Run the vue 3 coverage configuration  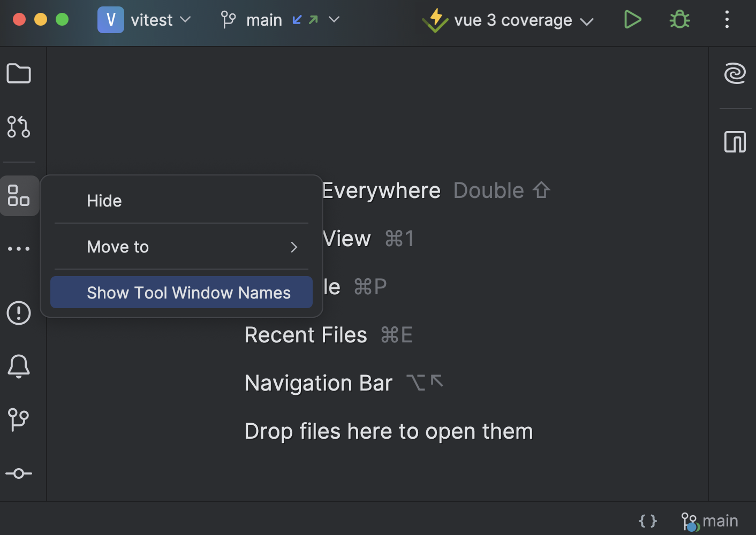tap(632, 19)
